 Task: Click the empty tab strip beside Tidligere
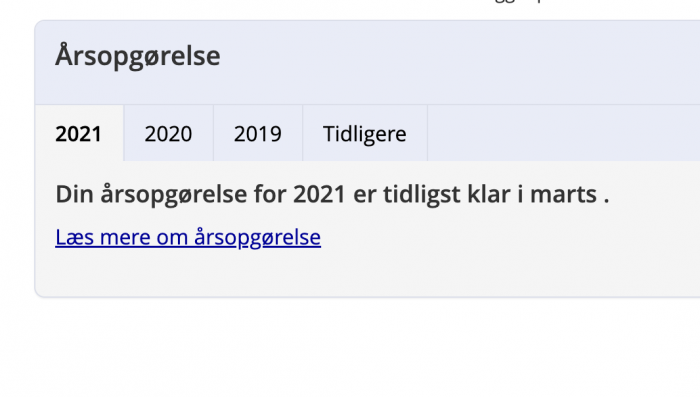(563, 133)
